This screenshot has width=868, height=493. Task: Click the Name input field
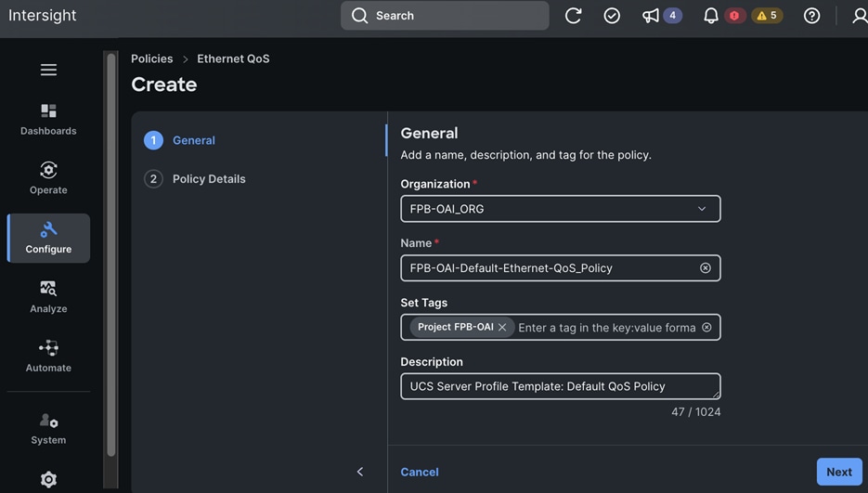(560, 268)
